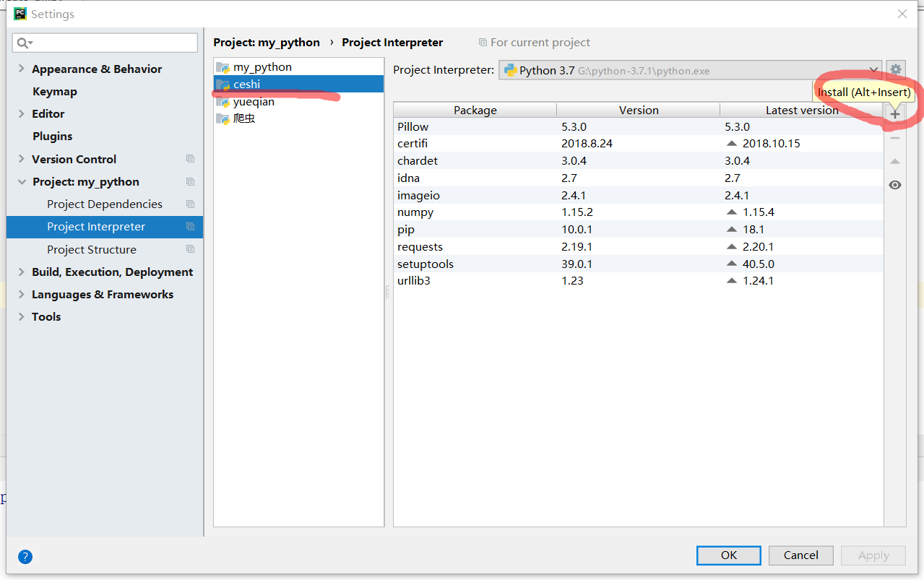Click the gear icon beside the interpreter dropdown
Screen dimensions: 924x580
[896, 70]
